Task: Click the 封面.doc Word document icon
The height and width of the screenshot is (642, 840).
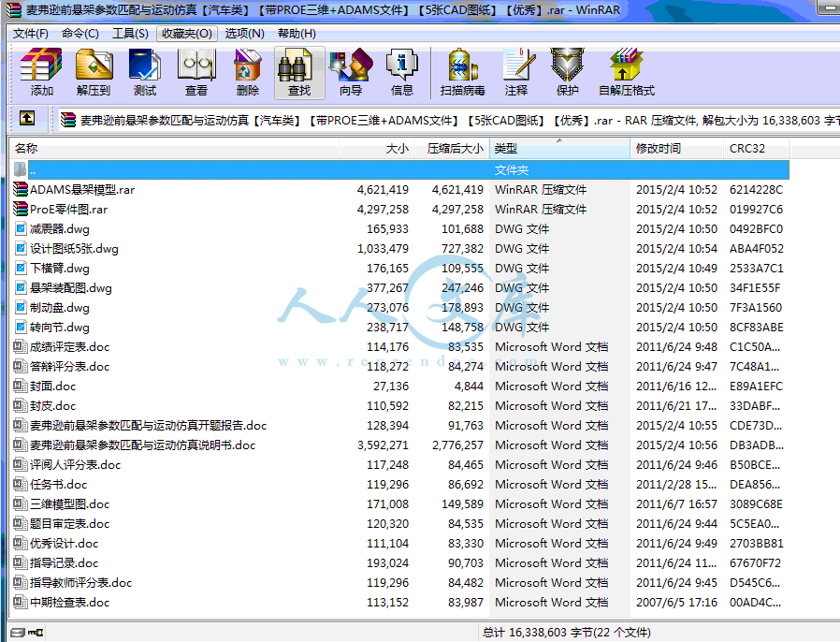Action: point(21,386)
